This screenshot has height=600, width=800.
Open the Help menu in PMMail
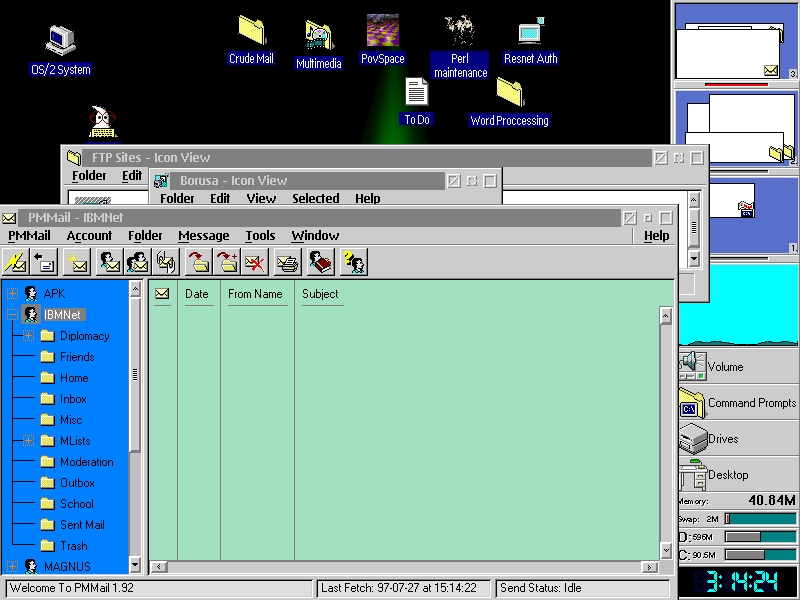coord(656,235)
